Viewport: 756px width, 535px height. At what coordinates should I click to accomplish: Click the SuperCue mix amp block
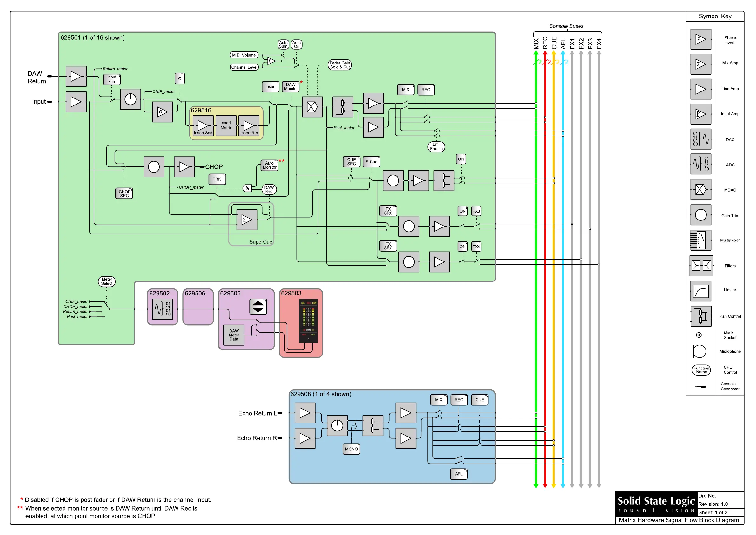pos(247,220)
